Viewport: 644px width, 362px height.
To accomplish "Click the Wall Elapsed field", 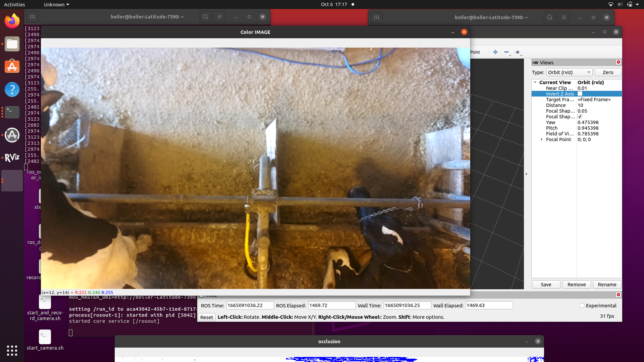I will click(x=489, y=305).
